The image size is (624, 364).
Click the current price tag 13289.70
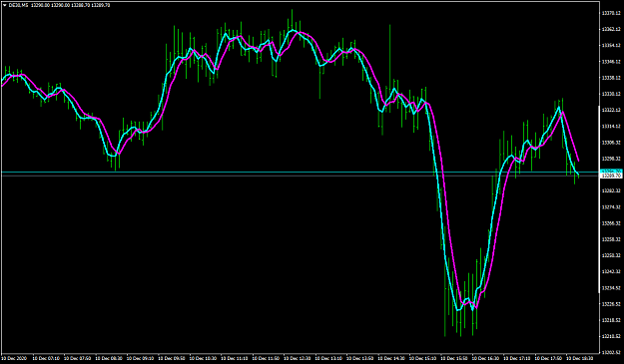tap(611, 176)
